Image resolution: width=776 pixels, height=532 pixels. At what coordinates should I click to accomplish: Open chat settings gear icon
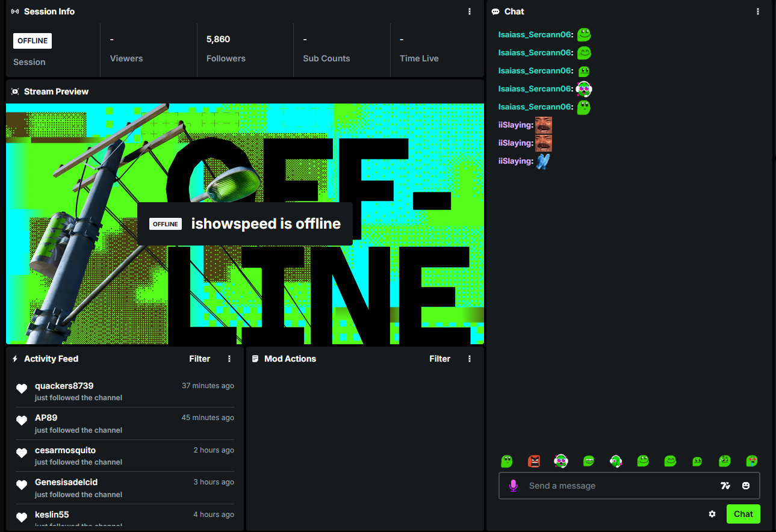(712, 514)
